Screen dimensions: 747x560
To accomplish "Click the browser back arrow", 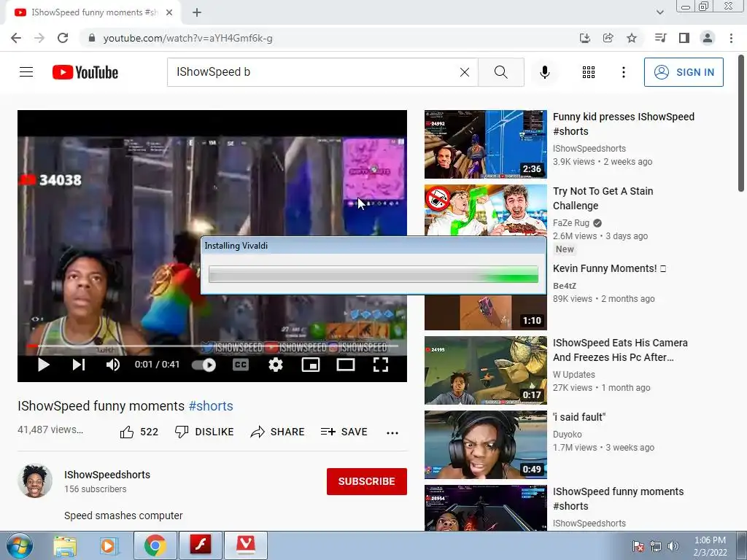I will pyautogui.click(x=16, y=38).
